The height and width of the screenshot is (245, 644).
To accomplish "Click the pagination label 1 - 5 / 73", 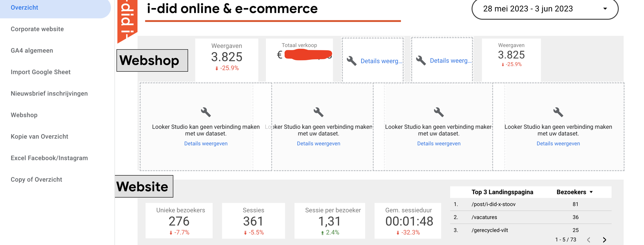I will pos(566,240).
